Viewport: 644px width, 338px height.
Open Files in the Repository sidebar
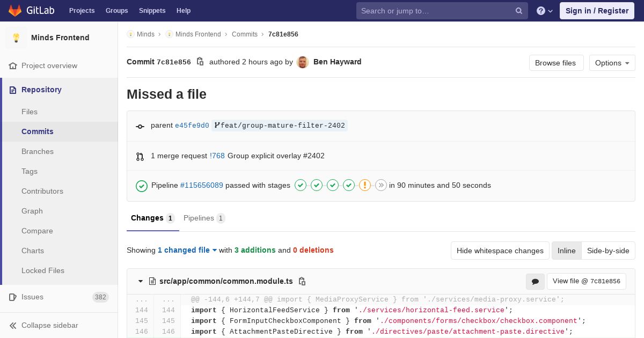point(59,112)
